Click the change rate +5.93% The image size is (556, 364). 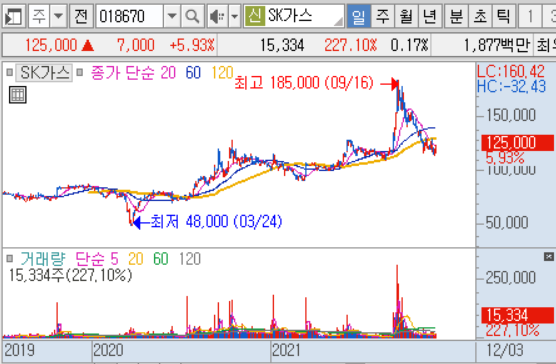tap(192, 45)
